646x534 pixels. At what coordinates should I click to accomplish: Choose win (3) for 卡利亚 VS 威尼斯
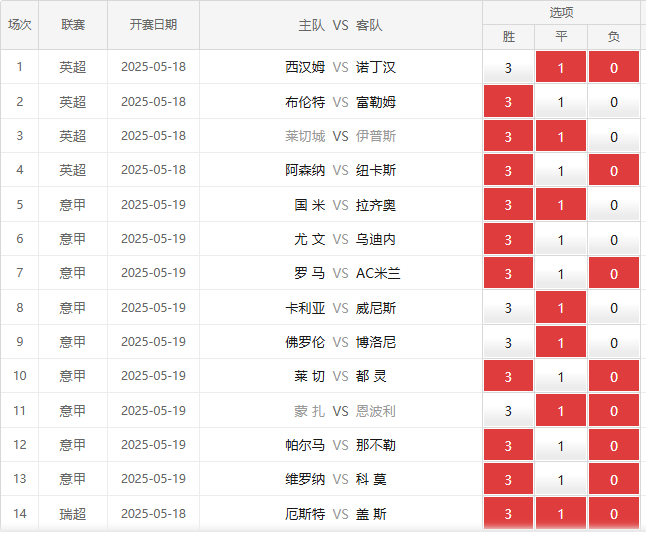508,307
